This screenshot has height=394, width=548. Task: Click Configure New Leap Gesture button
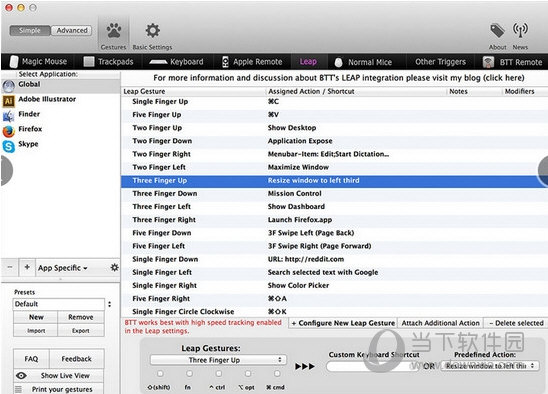click(343, 323)
